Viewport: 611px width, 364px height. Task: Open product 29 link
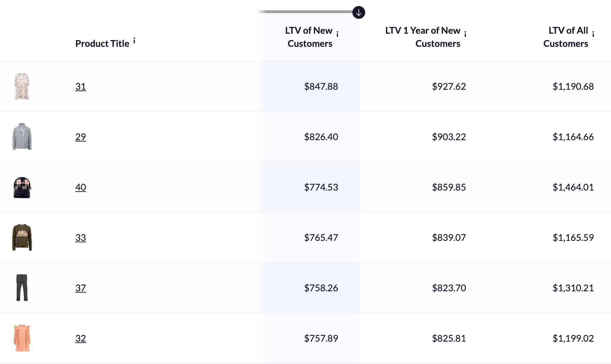point(81,137)
